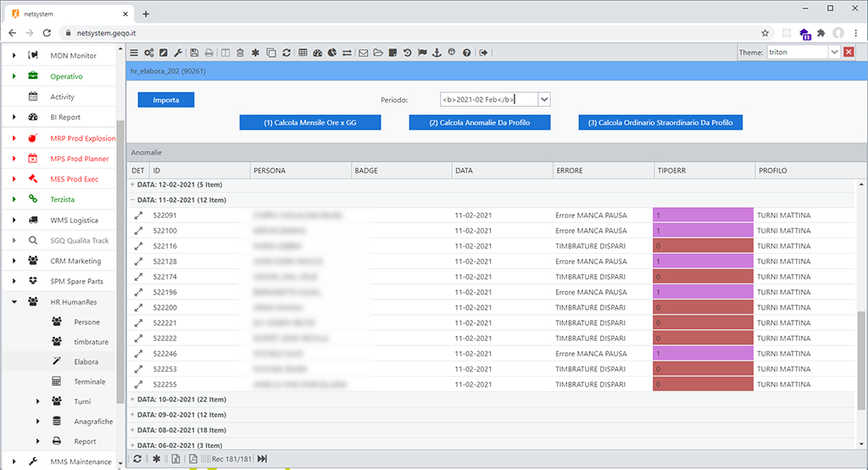
Task: Click purple TIPOERR cell for record 522100
Action: click(x=703, y=231)
